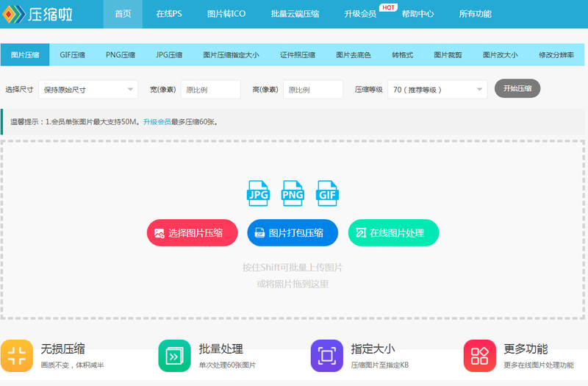Click the 指定大小 heading
The height and width of the screenshot is (386, 588).
pyautogui.click(x=373, y=349)
